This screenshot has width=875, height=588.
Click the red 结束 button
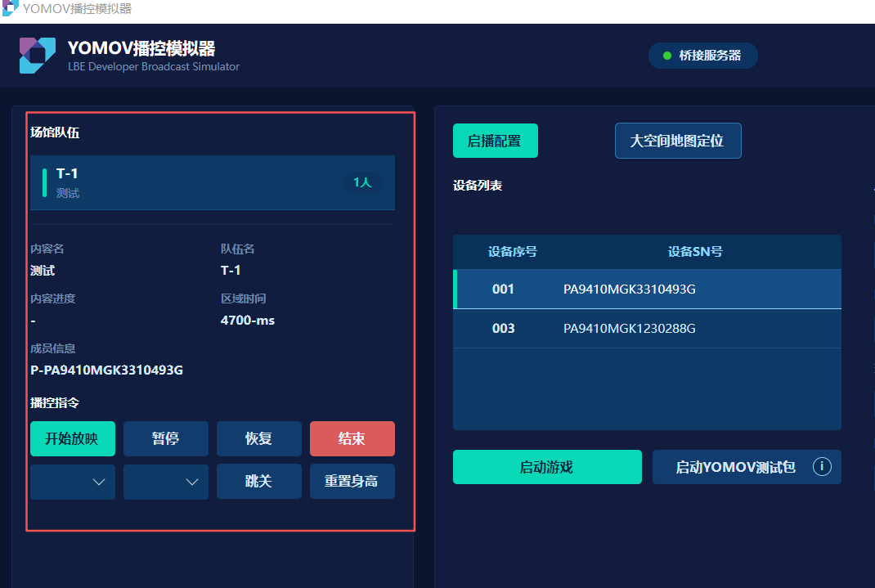tap(352, 438)
